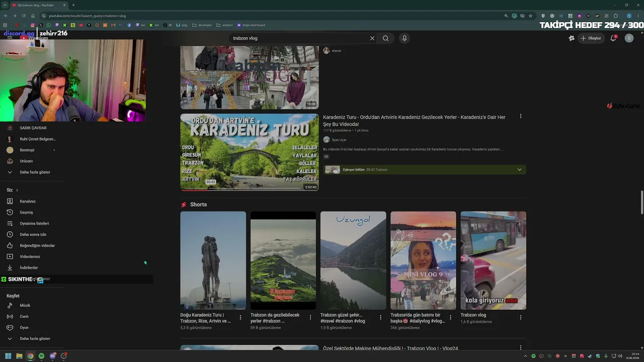Viewport: 644px width, 362px height.
Task: Open the SADIK ÇAVDAR subscription channel
Action: pyautogui.click(x=33, y=128)
